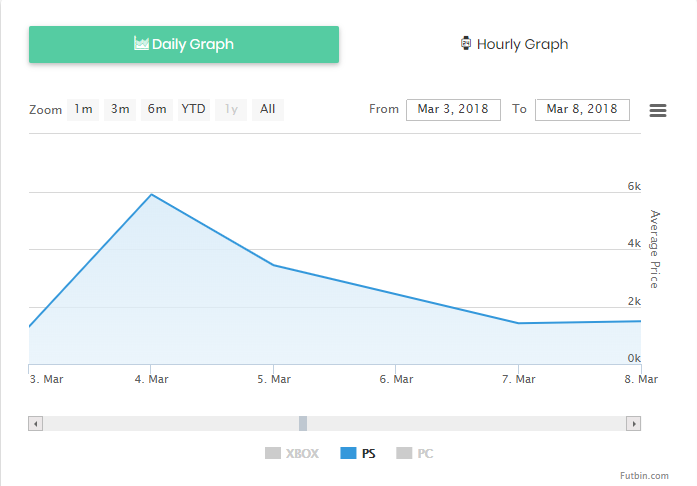Set zoom range to 1m
The height and width of the screenshot is (486, 697).
coord(83,109)
